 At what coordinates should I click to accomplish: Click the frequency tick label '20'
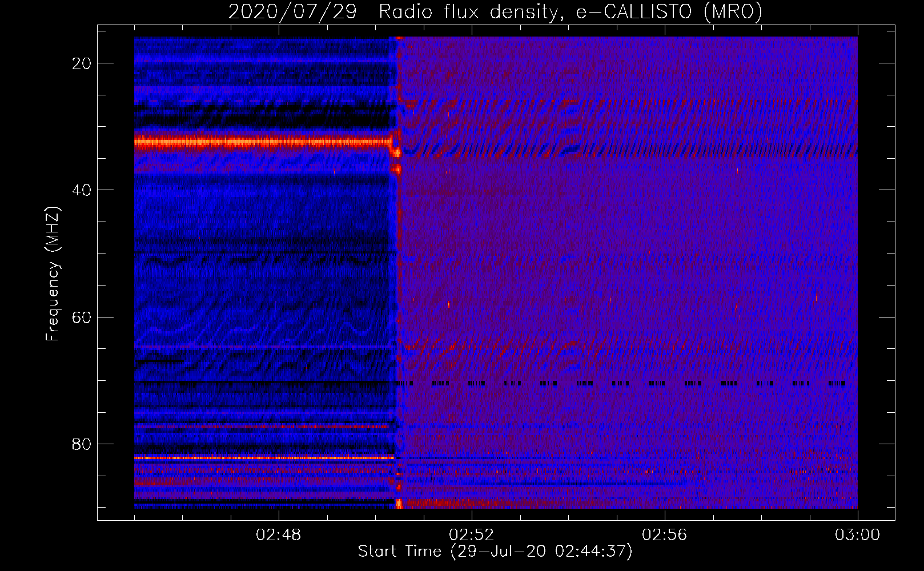pos(82,63)
